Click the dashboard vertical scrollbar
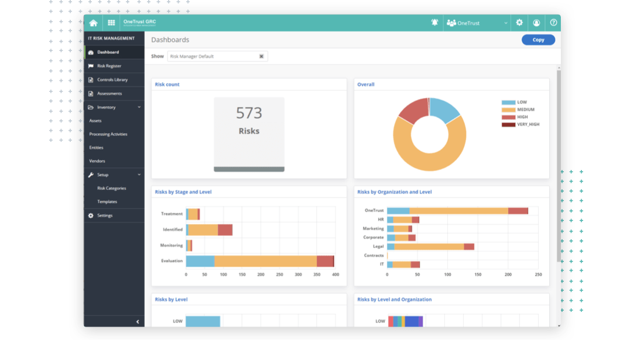Viewport: 644px width, 340px height. [559, 165]
